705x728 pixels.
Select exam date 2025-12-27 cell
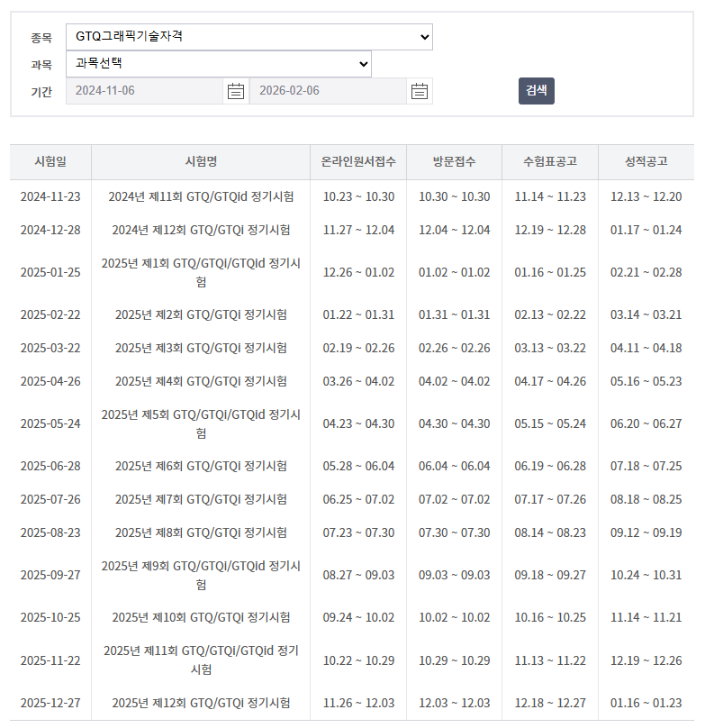coord(50,703)
